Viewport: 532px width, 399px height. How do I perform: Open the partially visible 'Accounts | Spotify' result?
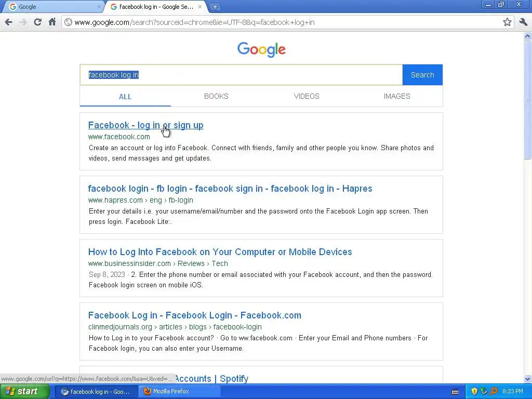[x=211, y=379]
